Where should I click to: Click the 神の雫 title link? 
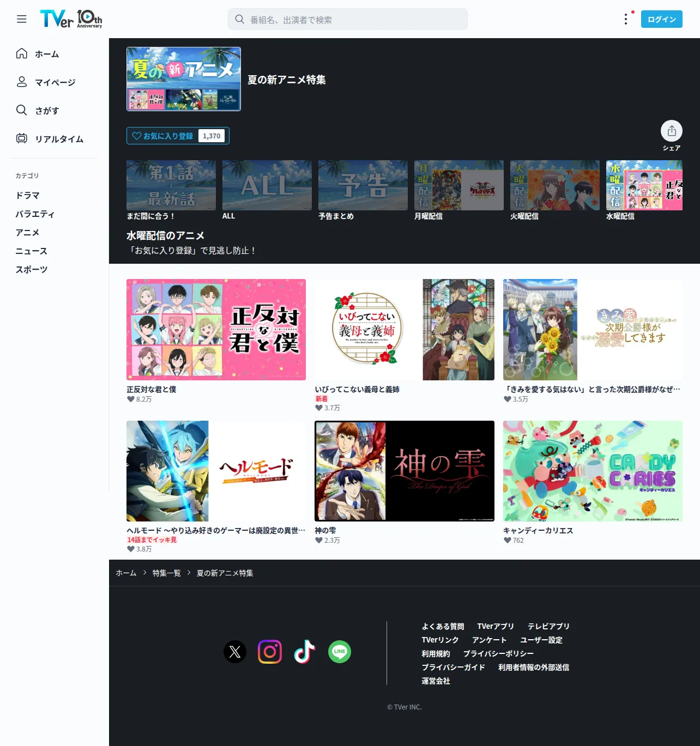point(325,531)
